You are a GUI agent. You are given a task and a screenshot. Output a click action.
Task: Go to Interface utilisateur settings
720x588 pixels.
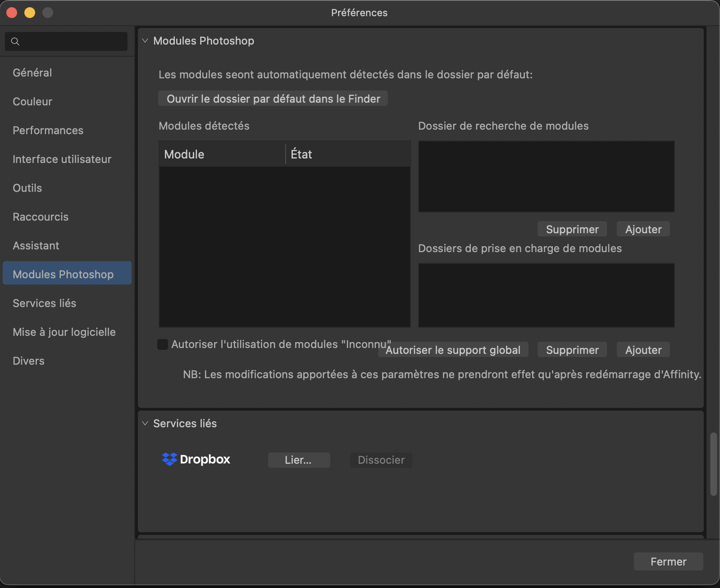[x=62, y=159]
